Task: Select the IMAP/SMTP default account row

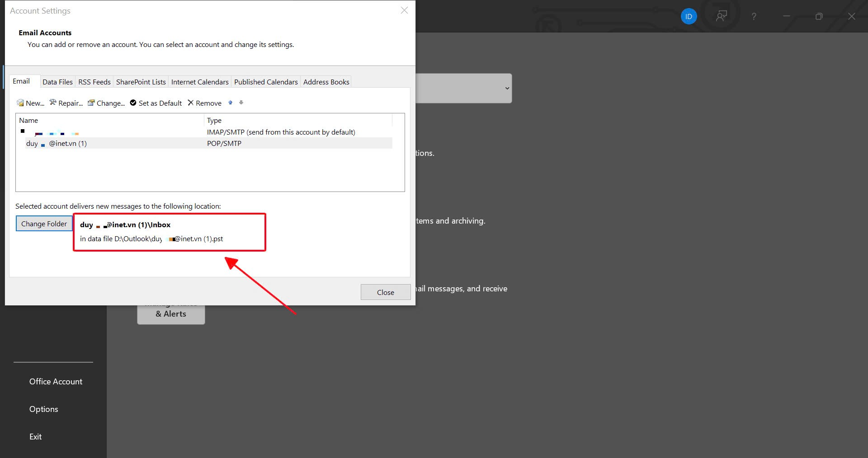Action: tap(204, 132)
